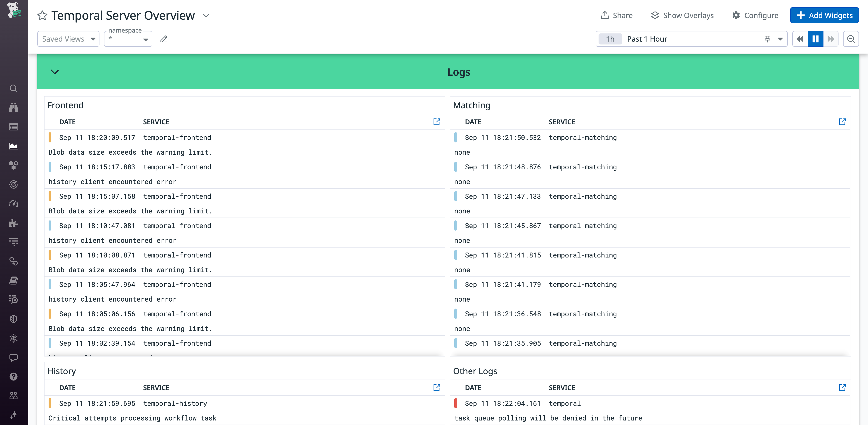
Task: Open the Dashboards chart icon in sidebar
Action: (x=14, y=146)
